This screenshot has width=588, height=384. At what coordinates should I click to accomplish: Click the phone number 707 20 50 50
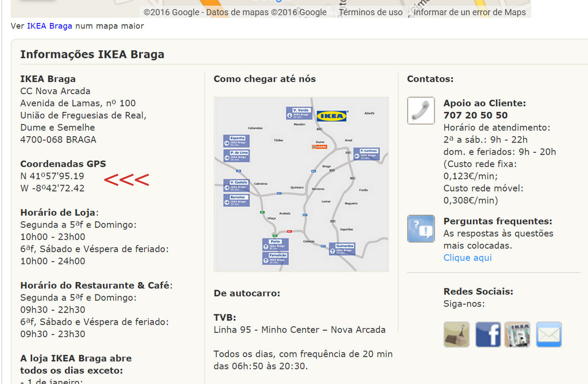pyautogui.click(x=475, y=116)
